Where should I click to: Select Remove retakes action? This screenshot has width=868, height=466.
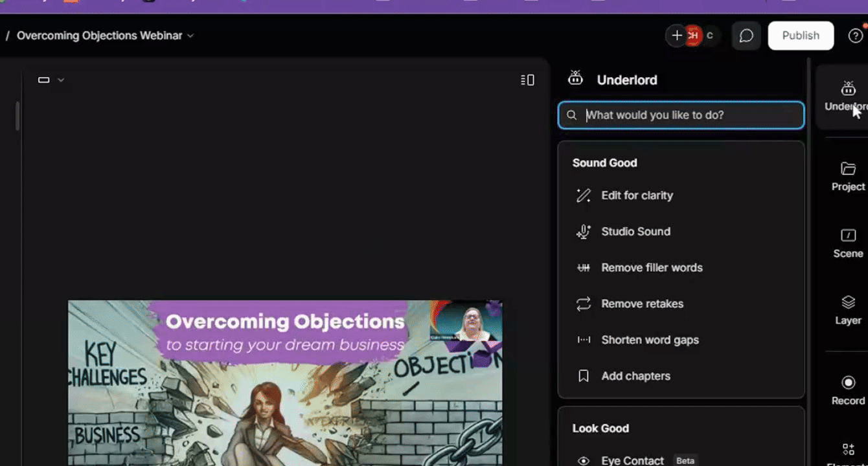pyautogui.click(x=642, y=304)
